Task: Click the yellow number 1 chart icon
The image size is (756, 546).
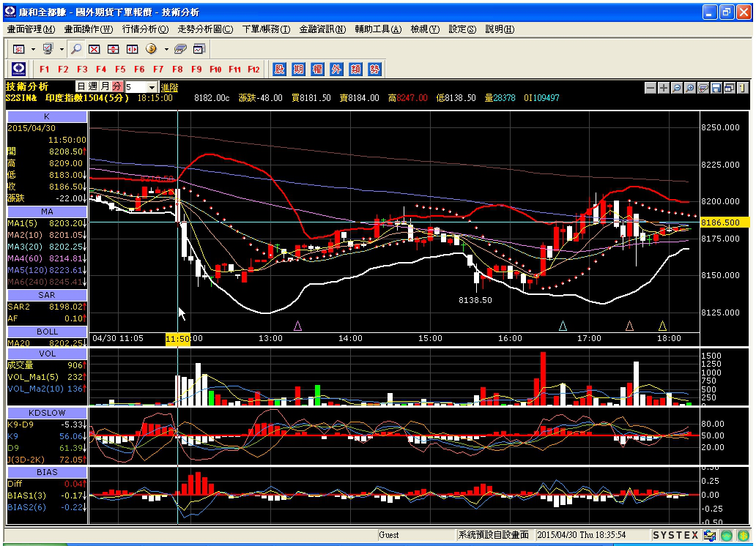Action: coord(743,88)
